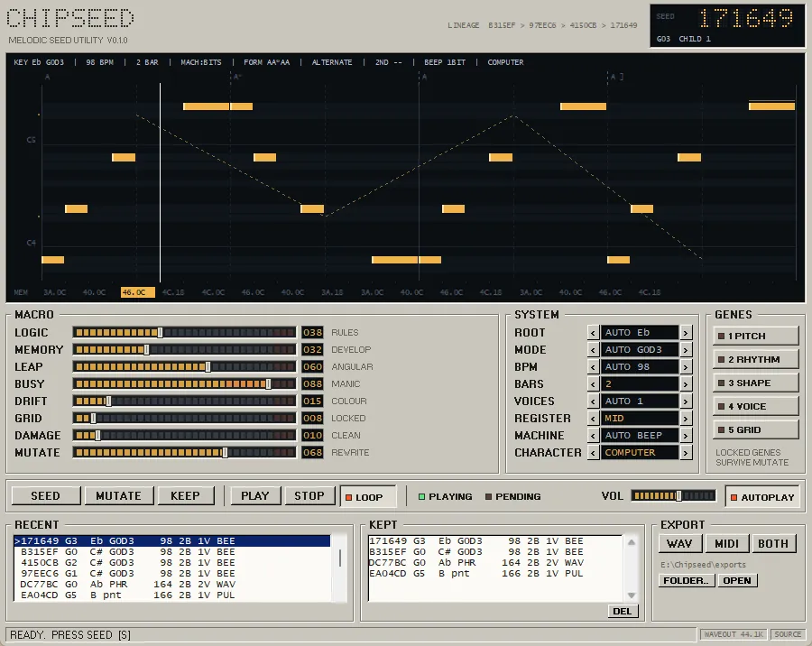812x646 pixels.
Task: Select kept seed DC77BC
Action: point(495,563)
